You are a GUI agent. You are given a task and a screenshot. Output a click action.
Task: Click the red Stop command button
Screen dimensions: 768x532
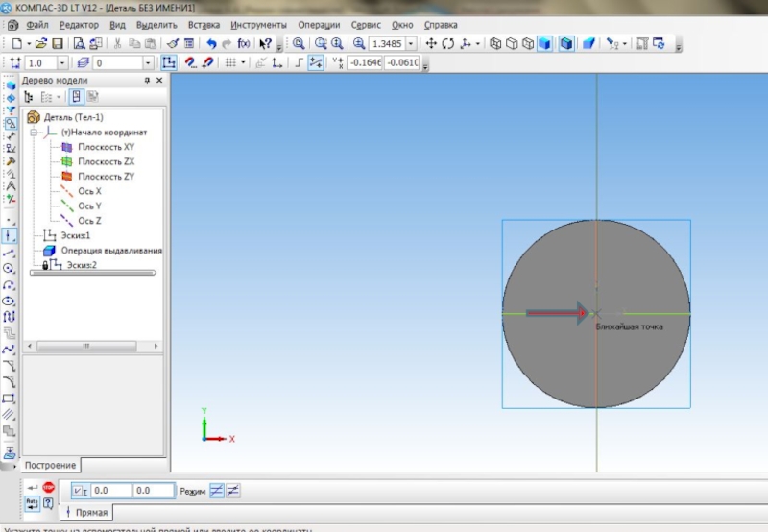(x=48, y=488)
